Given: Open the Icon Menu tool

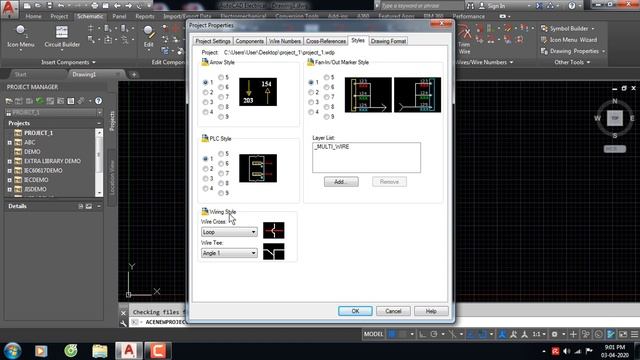Looking at the screenshot, I should pos(20,37).
